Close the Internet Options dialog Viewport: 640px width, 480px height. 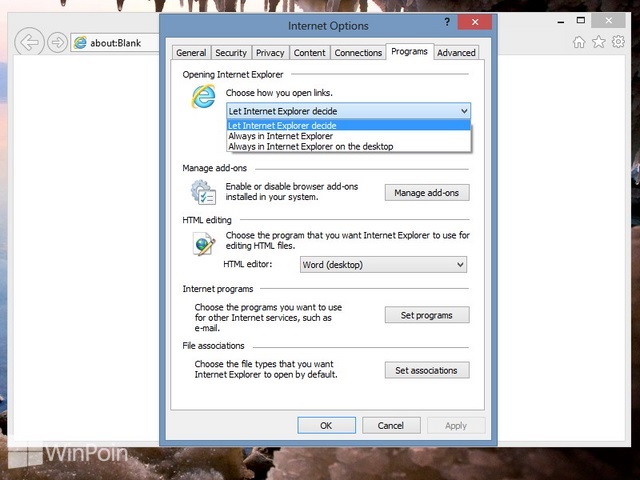pyautogui.click(x=475, y=22)
